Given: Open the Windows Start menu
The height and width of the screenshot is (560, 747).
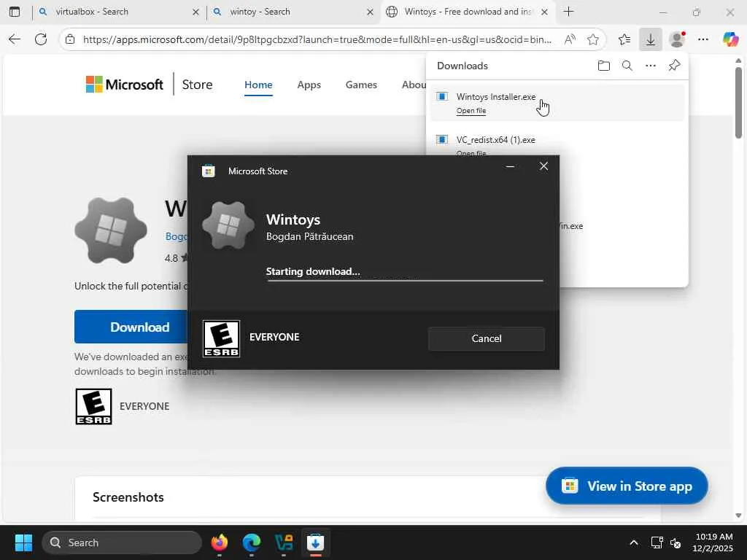Looking at the screenshot, I should click(23, 542).
